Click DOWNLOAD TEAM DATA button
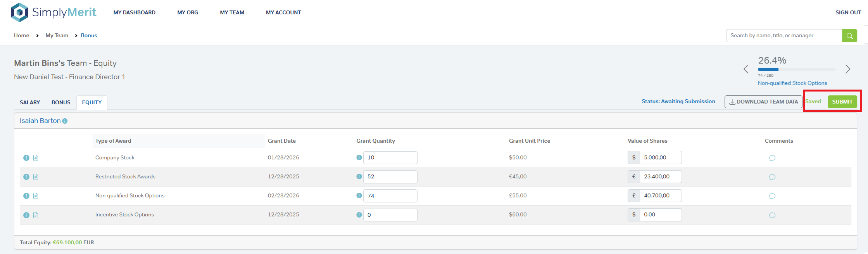 coord(763,102)
